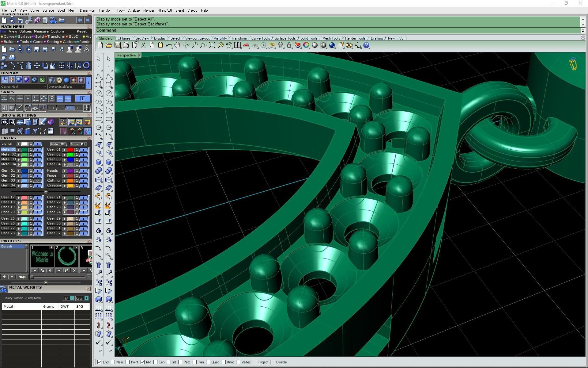Click the Paste clipboard icon

click(x=160, y=45)
